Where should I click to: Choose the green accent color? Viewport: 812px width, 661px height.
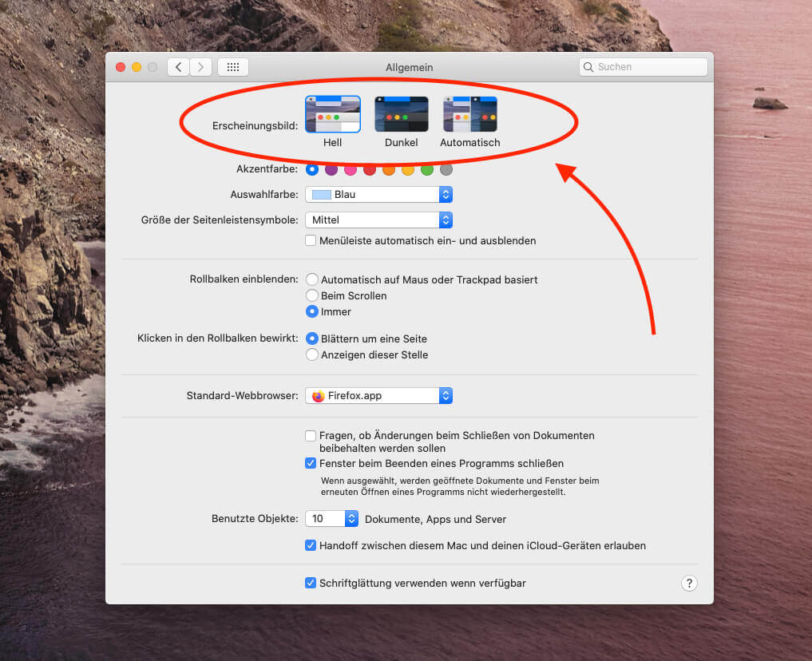[427, 169]
